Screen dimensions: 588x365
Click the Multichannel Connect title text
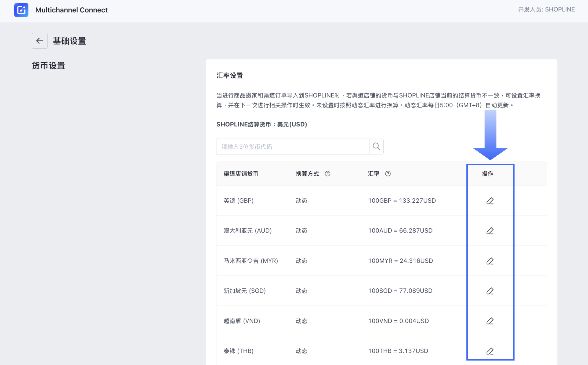[71, 10]
